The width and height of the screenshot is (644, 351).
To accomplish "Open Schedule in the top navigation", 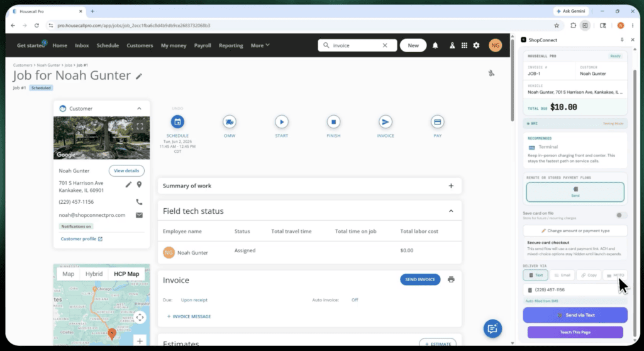I will [108, 45].
